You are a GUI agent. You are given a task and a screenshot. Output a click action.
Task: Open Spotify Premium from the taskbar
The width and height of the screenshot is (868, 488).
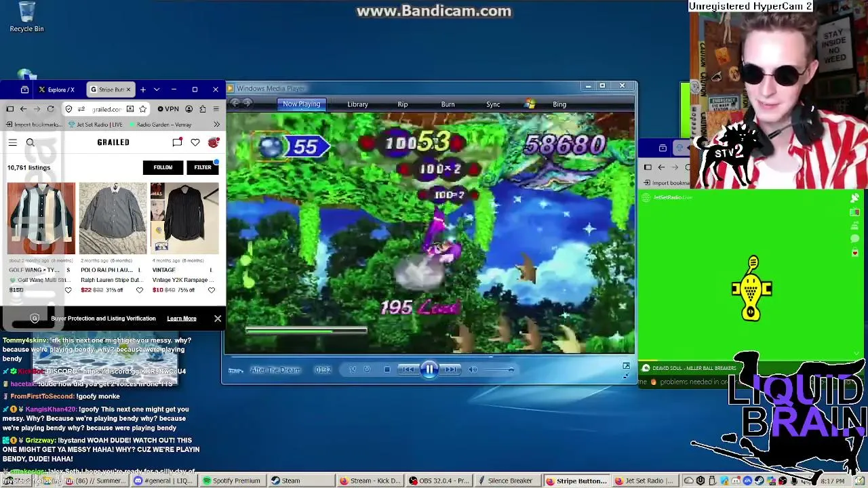click(x=231, y=481)
